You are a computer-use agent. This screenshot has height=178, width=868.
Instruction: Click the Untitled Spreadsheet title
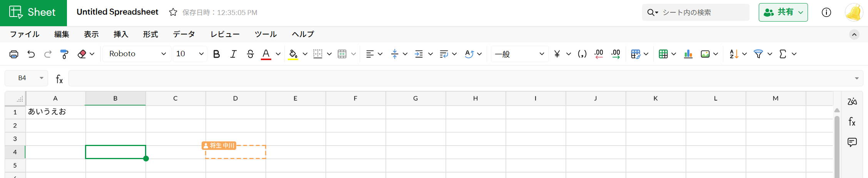point(117,12)
